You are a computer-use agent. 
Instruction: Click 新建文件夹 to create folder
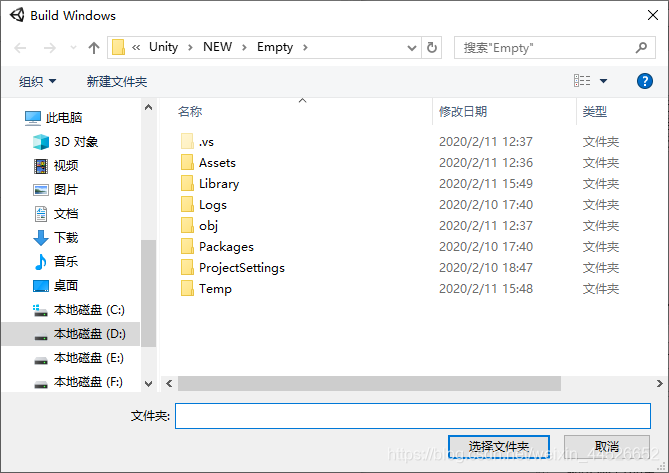click(117, 81)
